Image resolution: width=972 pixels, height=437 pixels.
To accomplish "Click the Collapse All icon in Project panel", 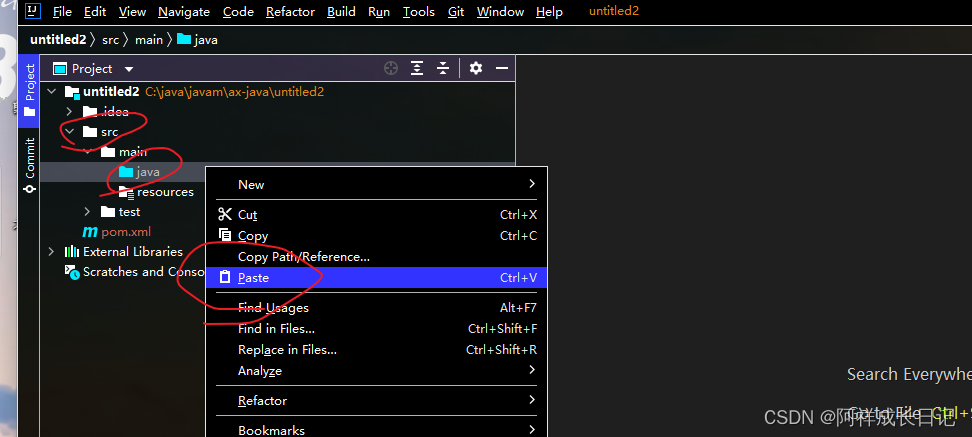I will [443, 68].
